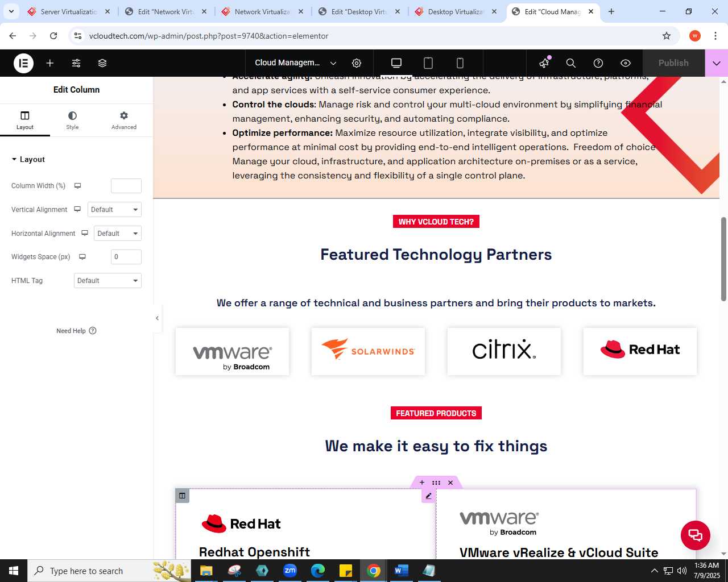728x582 pixels.
Task: Select the Layout tab
Action: point(25,120)
